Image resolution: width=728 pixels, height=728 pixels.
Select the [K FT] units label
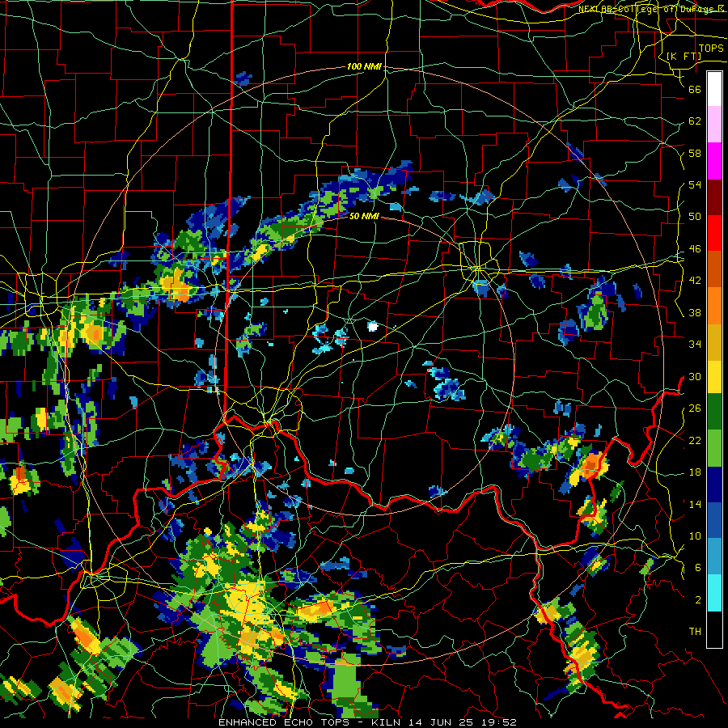pos(684,56)
